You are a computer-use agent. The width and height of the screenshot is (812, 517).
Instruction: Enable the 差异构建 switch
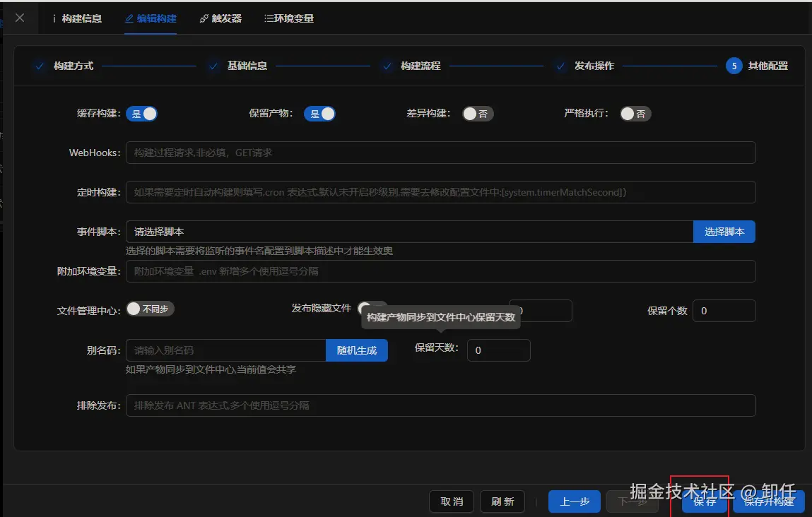coord(478,114)
